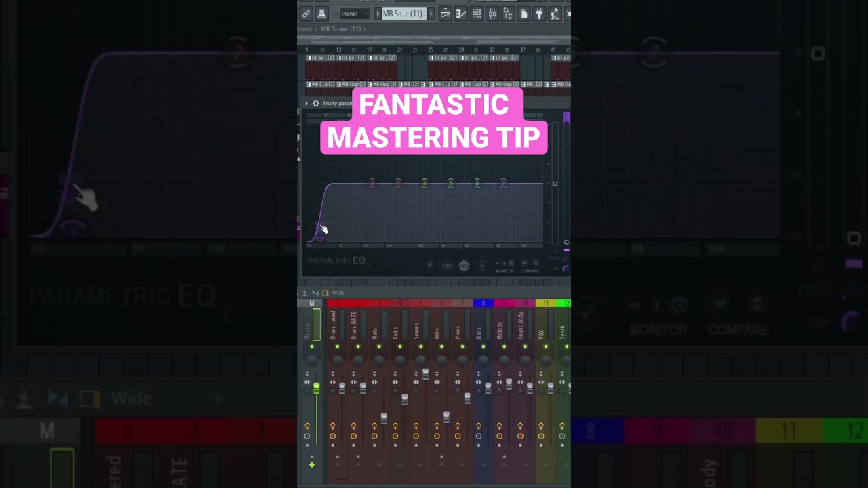Click the Master track volume fader

coord(317,388)
